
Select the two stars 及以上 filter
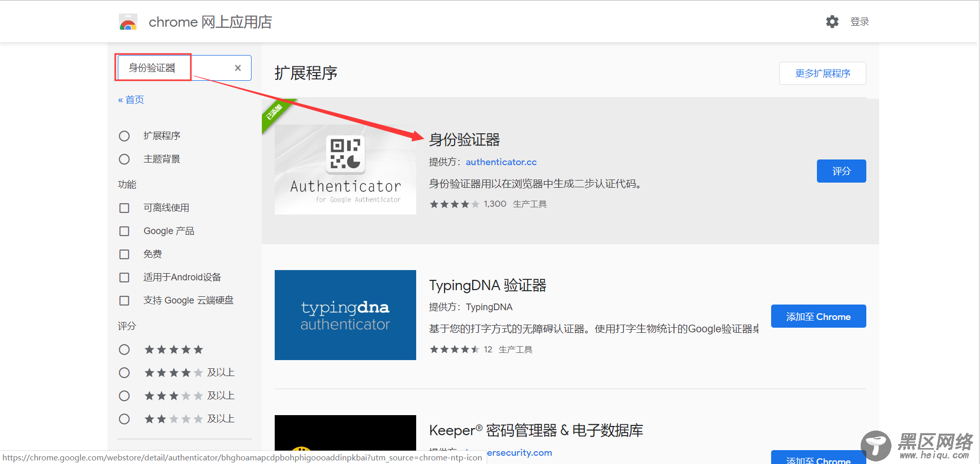click(x=124, y=419)
